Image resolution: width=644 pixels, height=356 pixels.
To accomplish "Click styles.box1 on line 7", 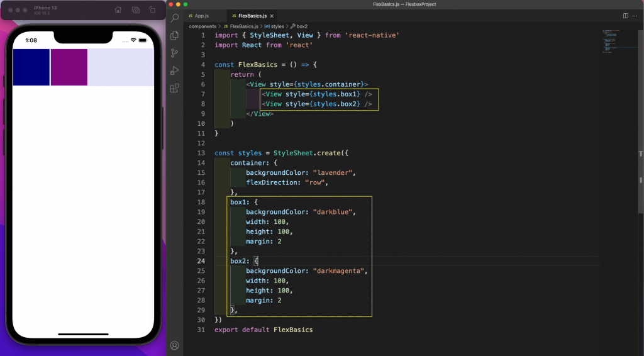I will [335, 94].
